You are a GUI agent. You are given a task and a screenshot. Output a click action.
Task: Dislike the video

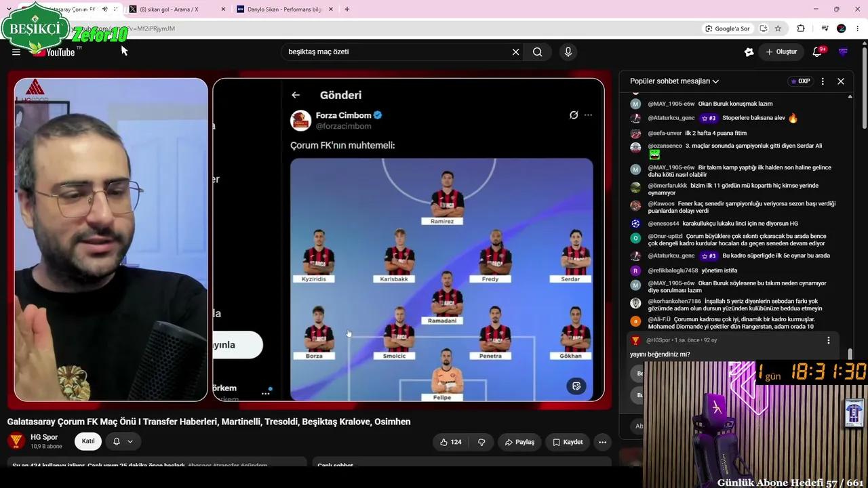click(x=481, y=442)
